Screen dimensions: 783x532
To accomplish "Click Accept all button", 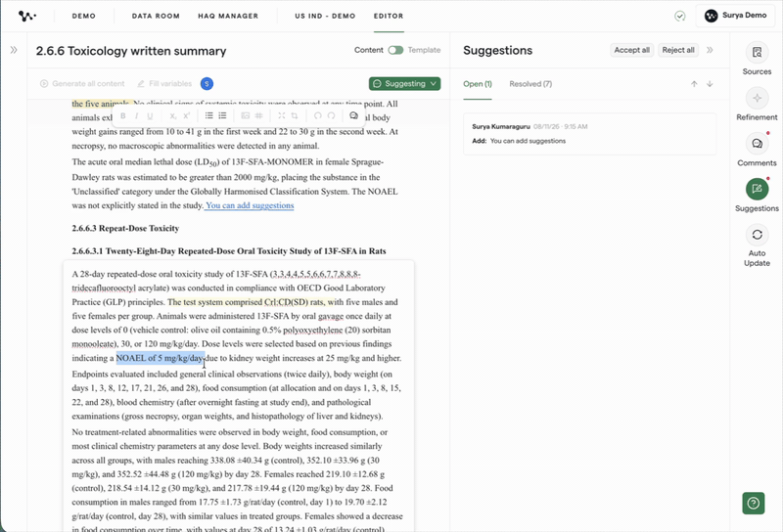I will point(631,50).
